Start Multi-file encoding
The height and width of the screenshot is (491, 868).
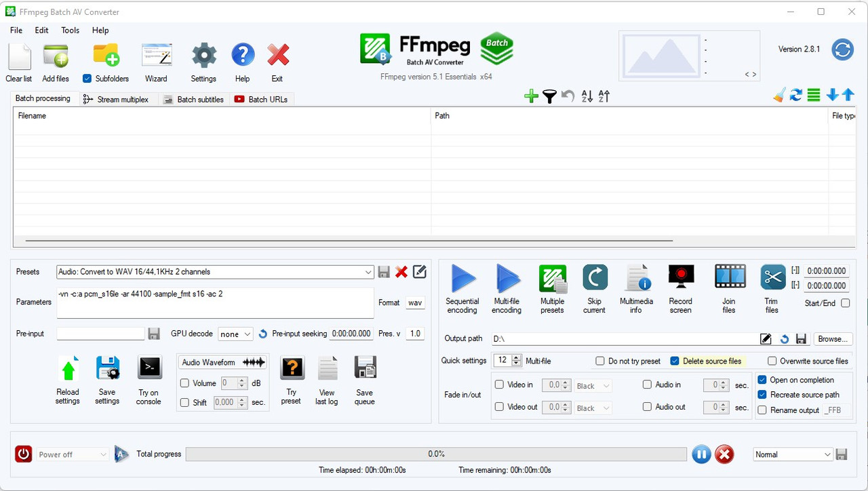click(507, 278)
